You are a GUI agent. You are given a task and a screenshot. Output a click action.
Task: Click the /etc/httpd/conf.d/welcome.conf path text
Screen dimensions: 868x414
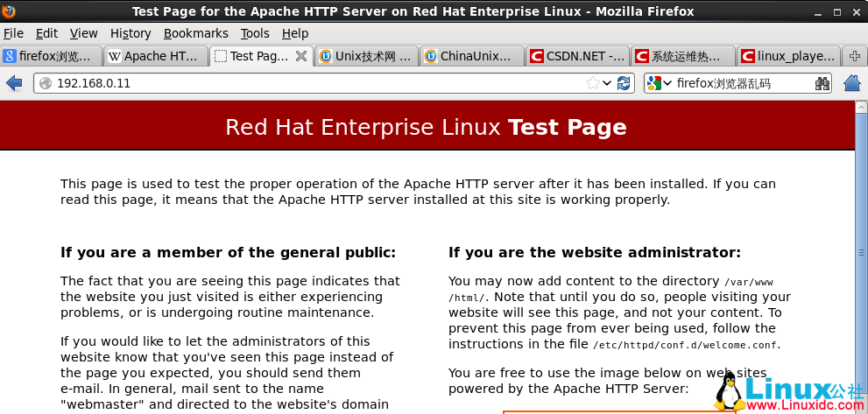point(685,345)
